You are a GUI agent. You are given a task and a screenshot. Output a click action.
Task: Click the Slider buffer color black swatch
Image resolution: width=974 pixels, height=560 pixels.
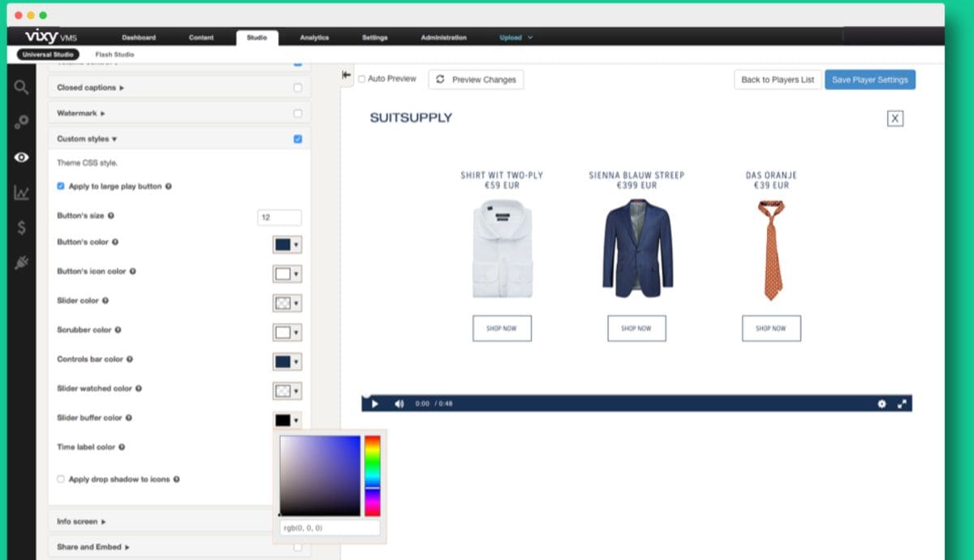coord(282,420)
